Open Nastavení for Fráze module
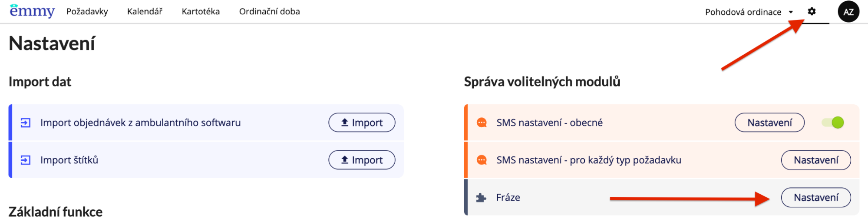Image resolution: width=868 pixels, height=222 pixels. 816,197
